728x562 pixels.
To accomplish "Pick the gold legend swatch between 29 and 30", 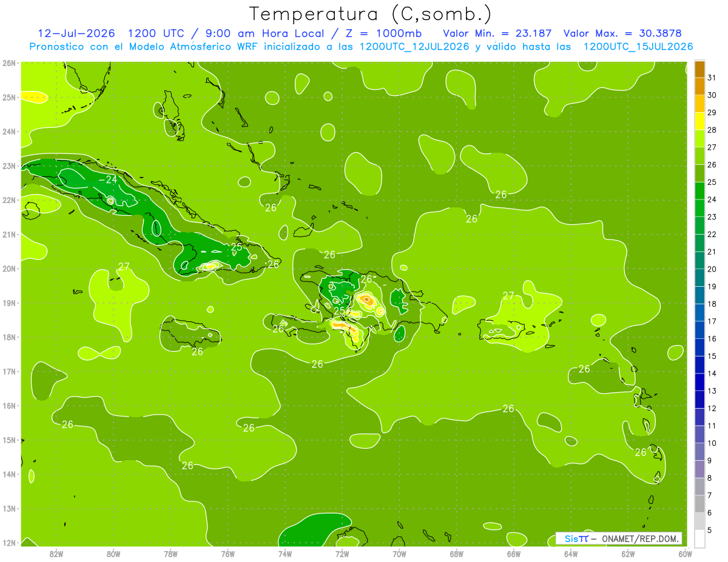I will coord(699,104).
